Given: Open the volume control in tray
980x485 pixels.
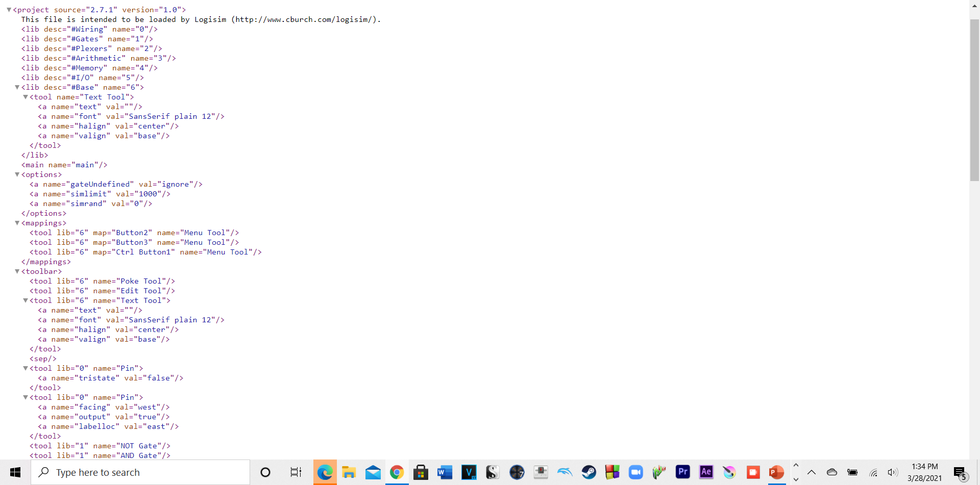Looking at the screenshot, I should (892, 472).
